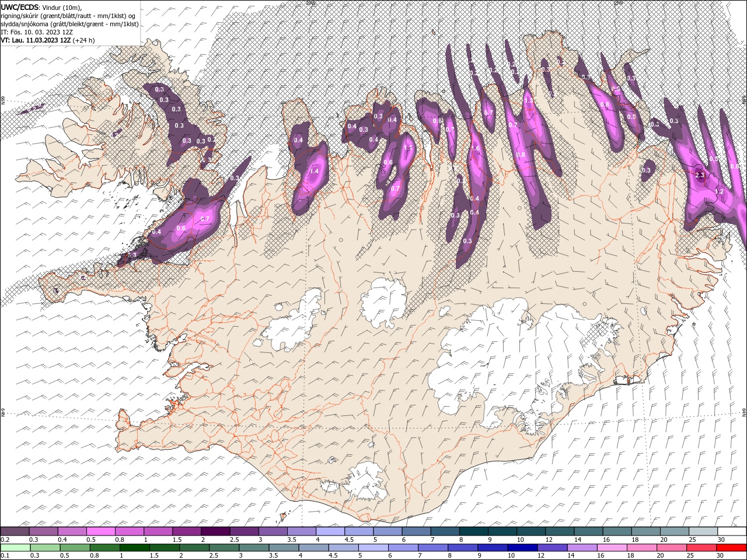This screenshot has width=747, height=560.
Task: Click the '0.1' label on bottom legend row
Action: point(5,556)
